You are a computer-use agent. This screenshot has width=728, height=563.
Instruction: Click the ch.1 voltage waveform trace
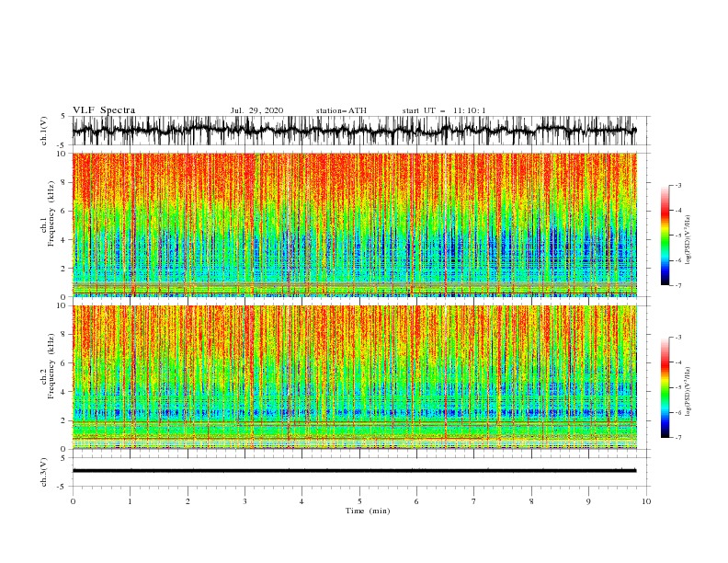click(354, 131)
